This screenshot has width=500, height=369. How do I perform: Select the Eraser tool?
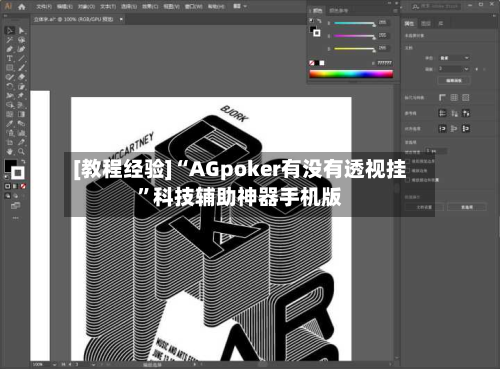pyautogui.click(x=21, y=77)
